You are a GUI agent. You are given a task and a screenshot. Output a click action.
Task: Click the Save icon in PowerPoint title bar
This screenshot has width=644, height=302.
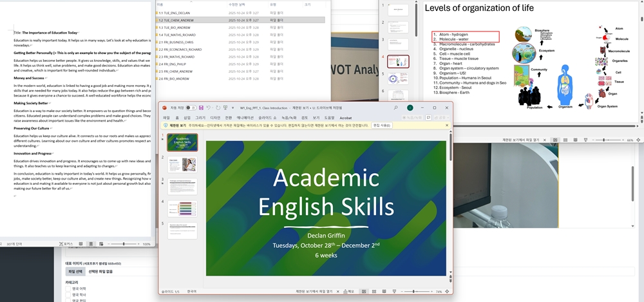200,108
